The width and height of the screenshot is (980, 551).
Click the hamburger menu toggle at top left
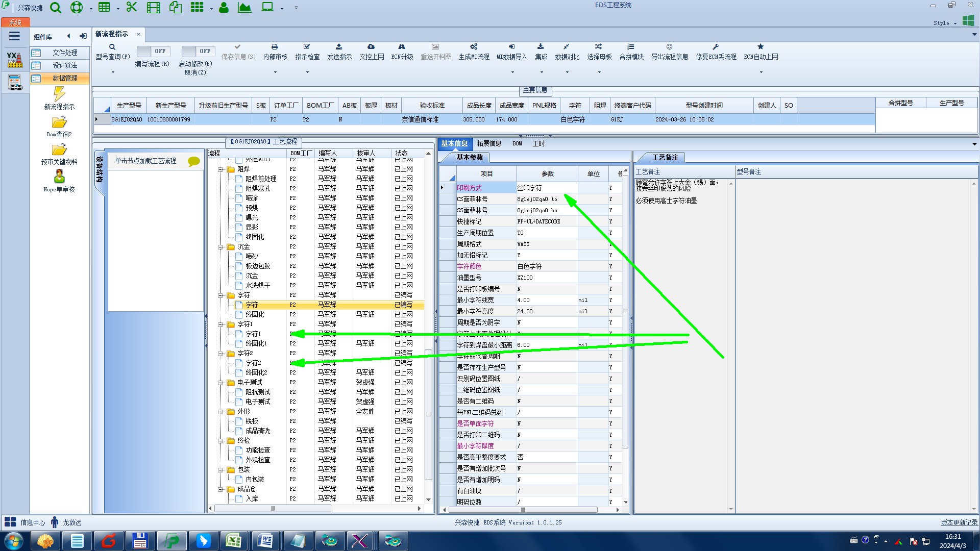pyautogui.click(x=14, y=36)
